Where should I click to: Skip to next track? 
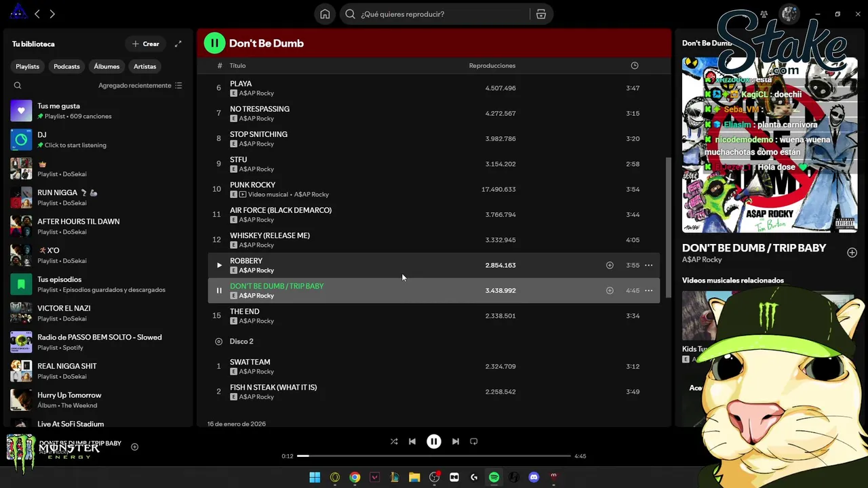tap(456, 441)
